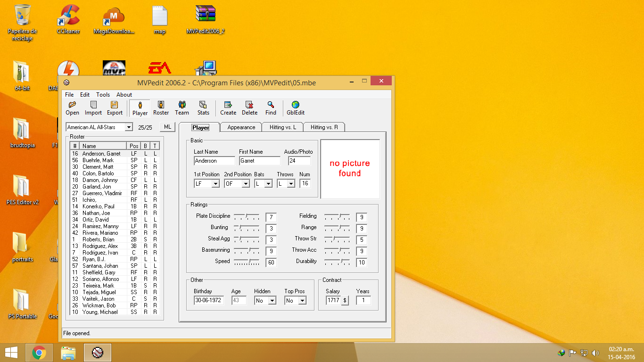Open the Edit menu
This screenshot has height=362, width=644.
click(85, 95)
